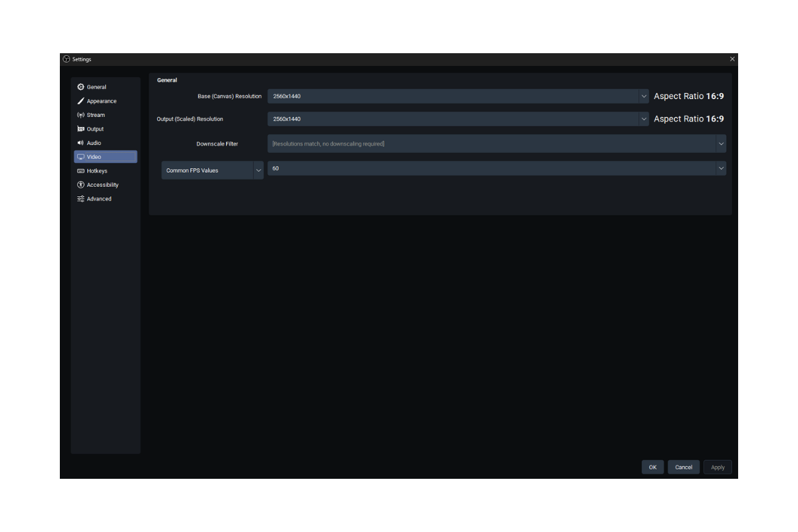
Task: Click the Hotkeys keyboard icon
Action: click(80, 171)
